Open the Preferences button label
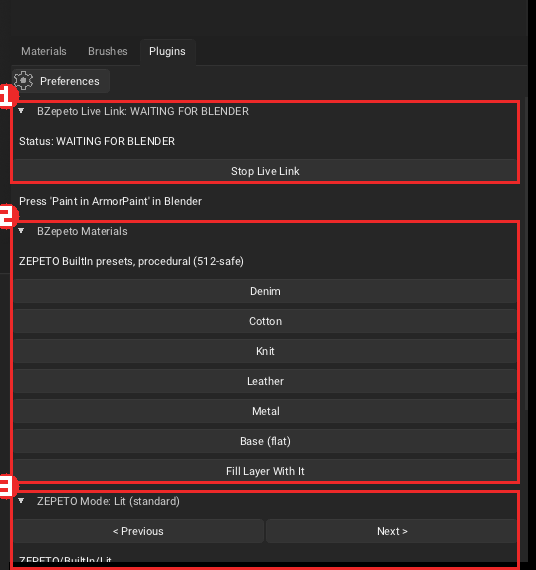Image resolution: width=536 pixels, height=570 pixels. tap(70, 81)
